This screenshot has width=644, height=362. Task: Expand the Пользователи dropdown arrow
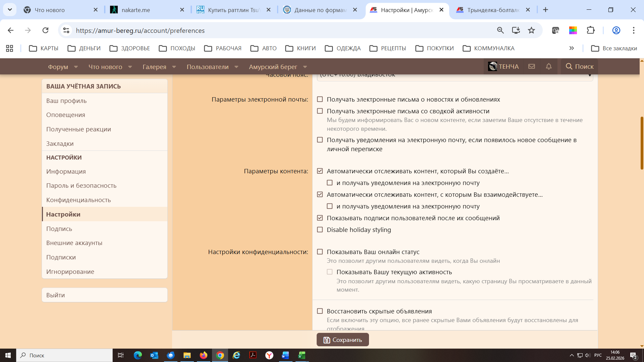(x=236, y=67)
